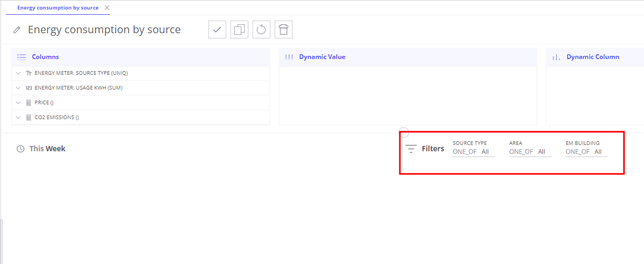Expand the CO2 Emissions column chevron
644x264 pixels.
pyautogui.click(x=18, y=118)
